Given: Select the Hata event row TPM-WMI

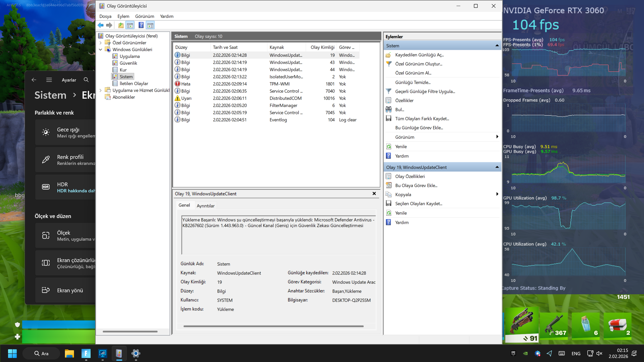Looking at the screenshot, I should [x=266, y=84].
